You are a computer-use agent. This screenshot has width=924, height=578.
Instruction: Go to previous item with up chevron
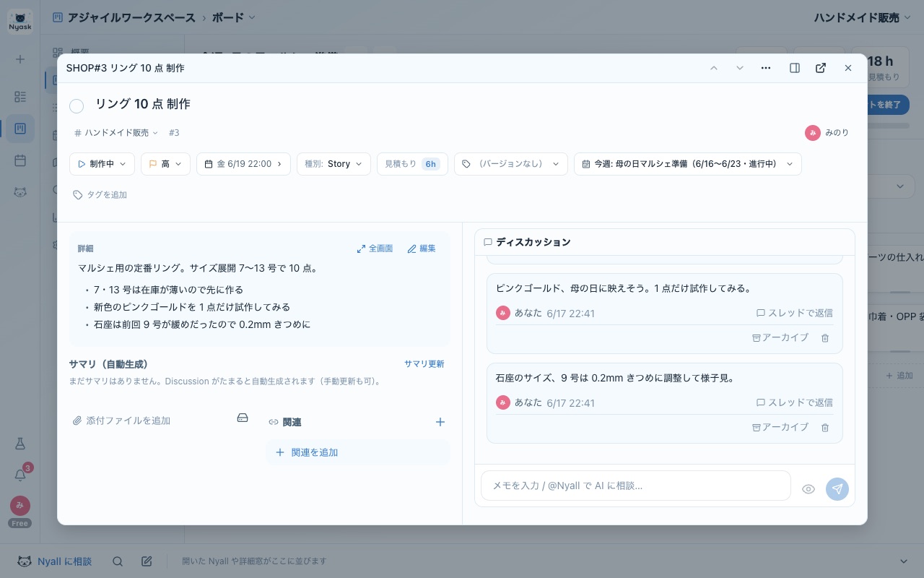714,68
